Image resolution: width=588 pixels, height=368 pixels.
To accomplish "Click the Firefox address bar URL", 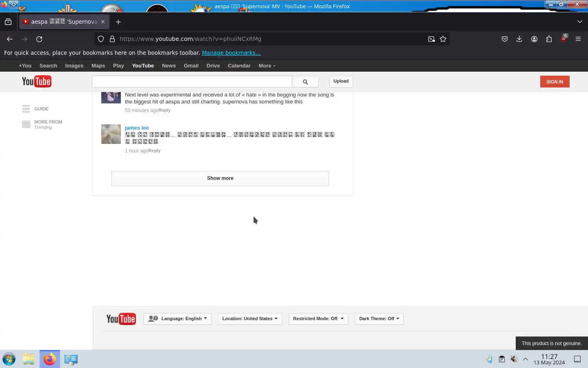I will (190, 39).
